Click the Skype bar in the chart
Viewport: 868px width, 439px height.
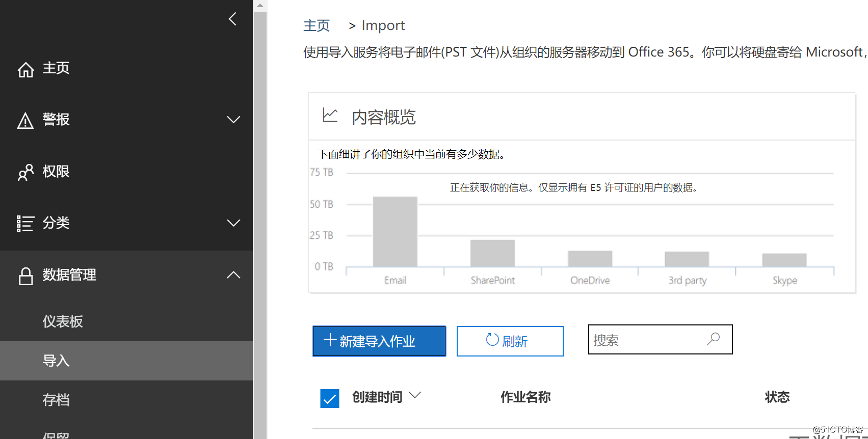click(784, 260)
